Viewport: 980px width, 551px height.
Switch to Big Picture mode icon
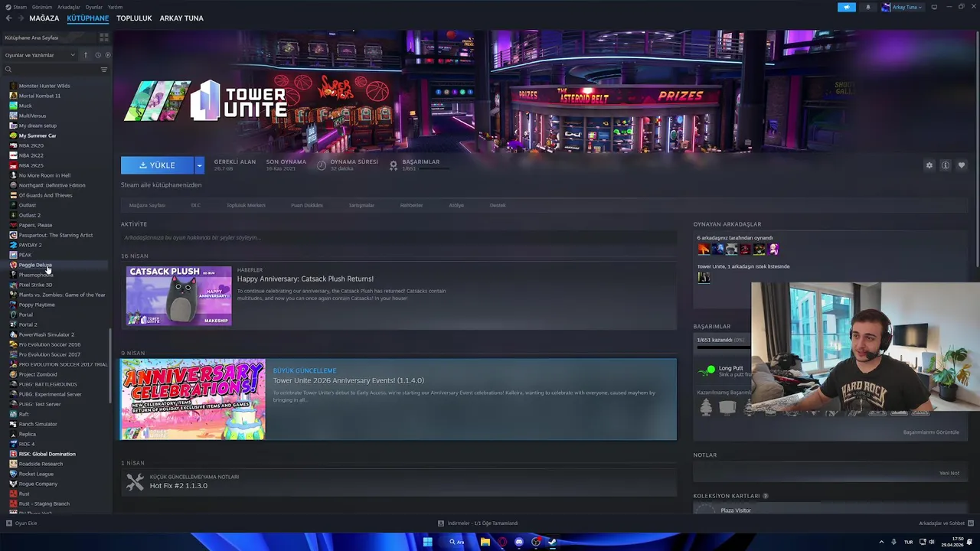pos(934,7)
